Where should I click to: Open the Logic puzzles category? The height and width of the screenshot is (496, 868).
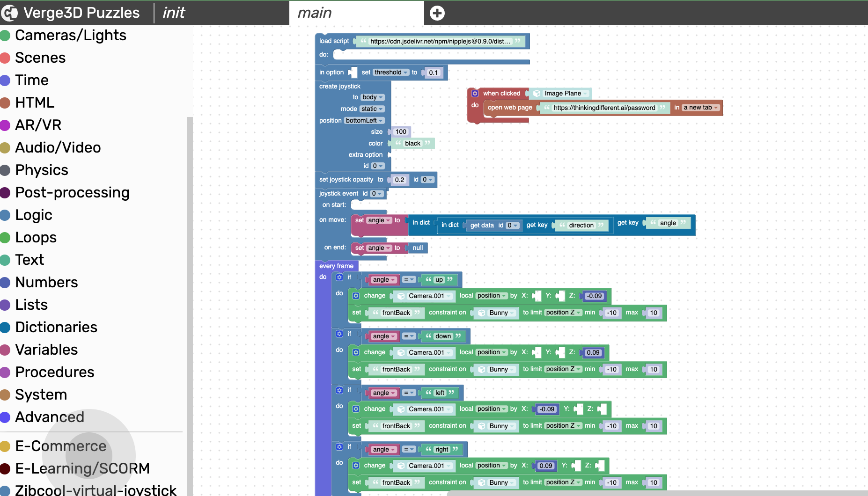click(34, 215)
